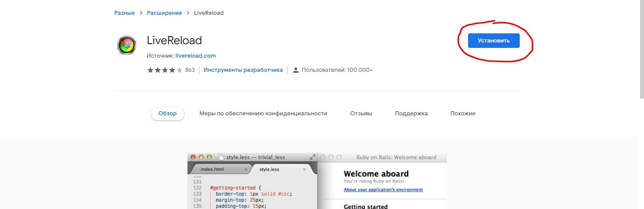This screenshot has width=644, height=209.
Task: Click the LiveReload extension title heading
Action: coord(174,40)
